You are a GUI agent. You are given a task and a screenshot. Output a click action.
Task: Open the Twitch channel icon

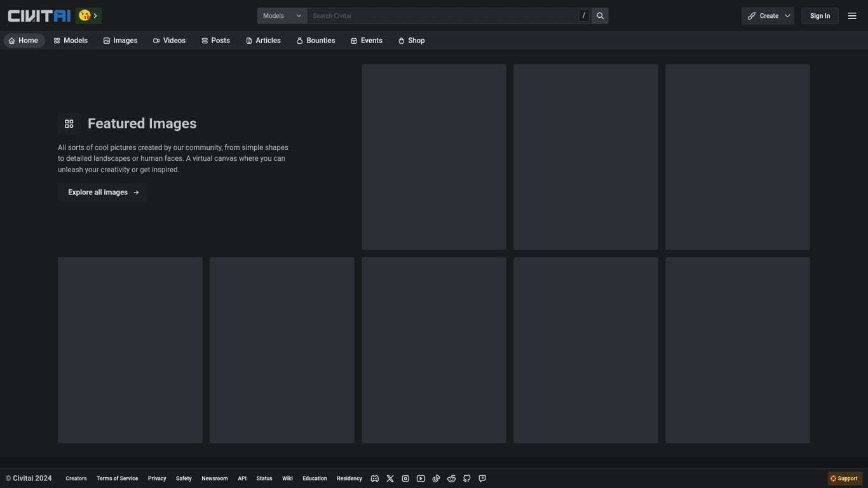point(482,478)
